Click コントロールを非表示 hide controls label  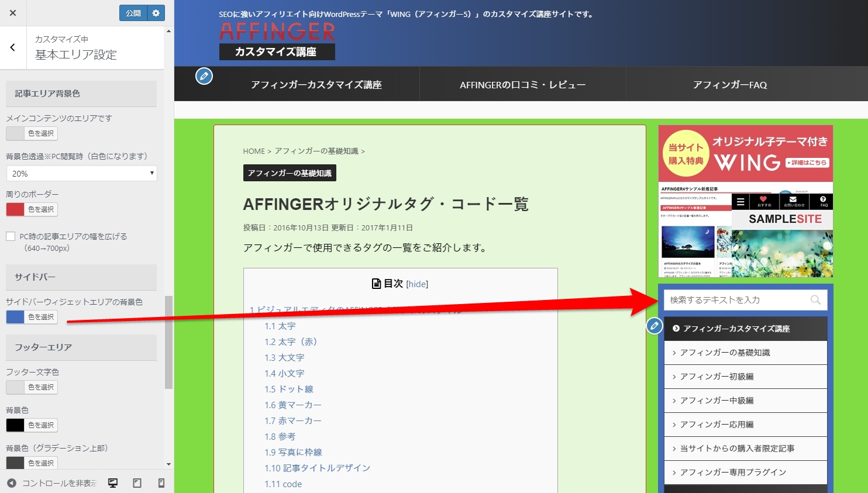click(59, 483)
